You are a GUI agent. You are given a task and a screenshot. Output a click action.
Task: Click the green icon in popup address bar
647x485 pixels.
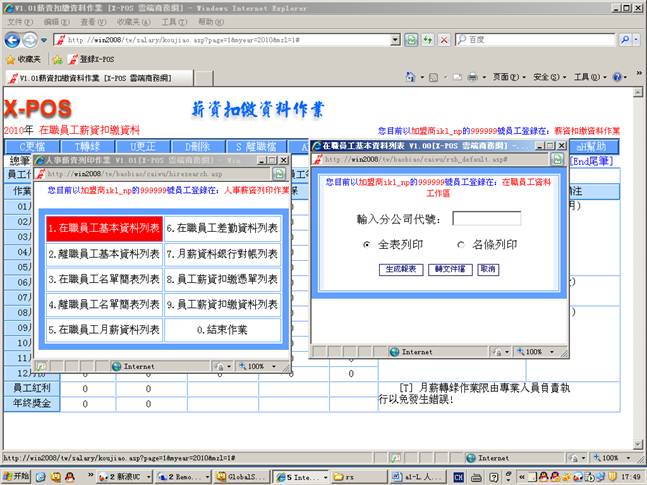(x=557, y=159)
